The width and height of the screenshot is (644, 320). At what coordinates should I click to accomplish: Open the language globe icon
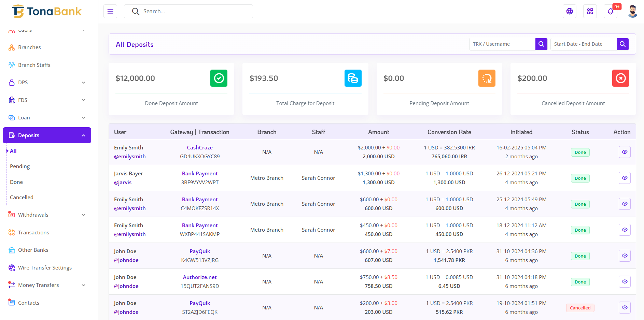pos(570,11)
